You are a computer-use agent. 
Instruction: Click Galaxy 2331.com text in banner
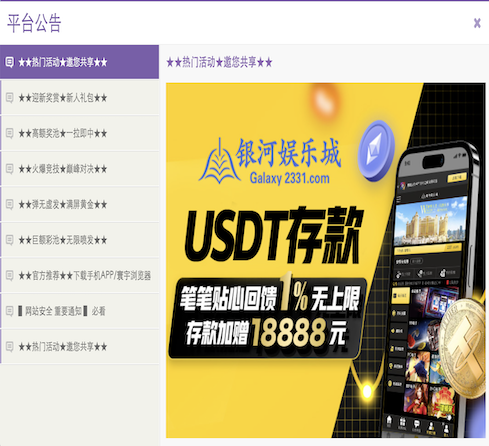(x=290, y=179)
